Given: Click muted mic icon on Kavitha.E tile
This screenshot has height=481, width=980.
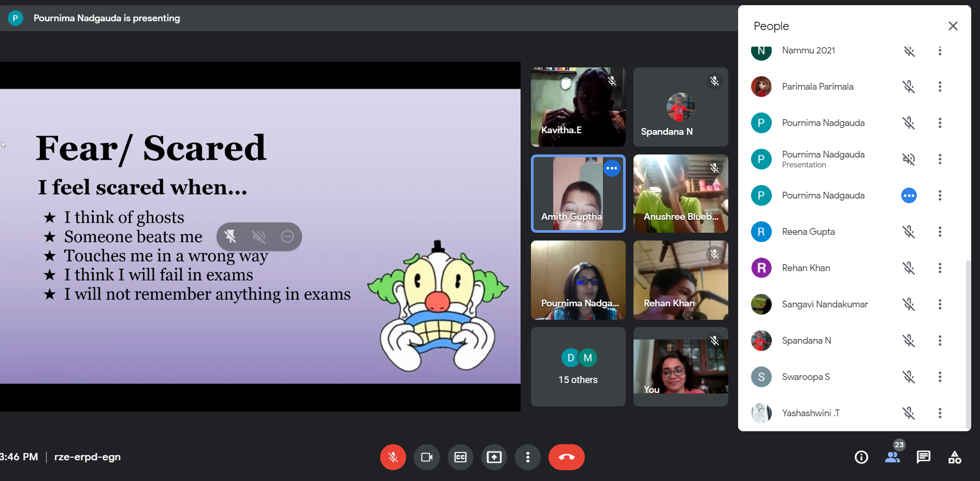Looking at the screenshot, I should pyautogui.click(x=612, y=81).
